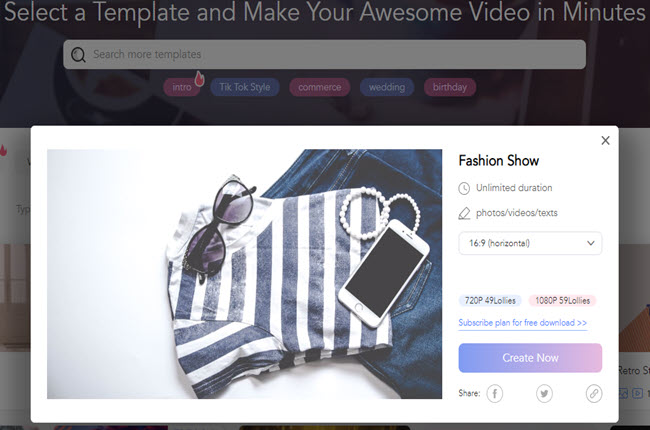Image resolution: width=650 pixels, height=430 pixels.
Task: Click the search magnifier icon
Action: point(78,54)
